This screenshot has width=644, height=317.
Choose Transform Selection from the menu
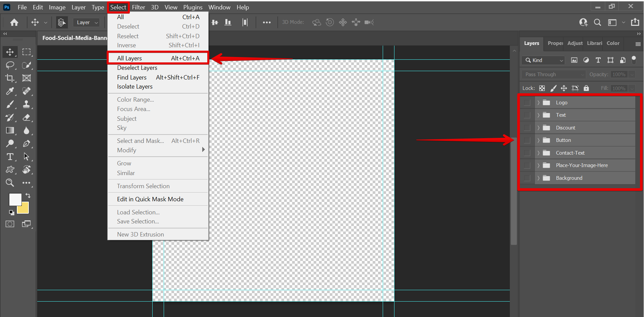click(x=143, y=186)
